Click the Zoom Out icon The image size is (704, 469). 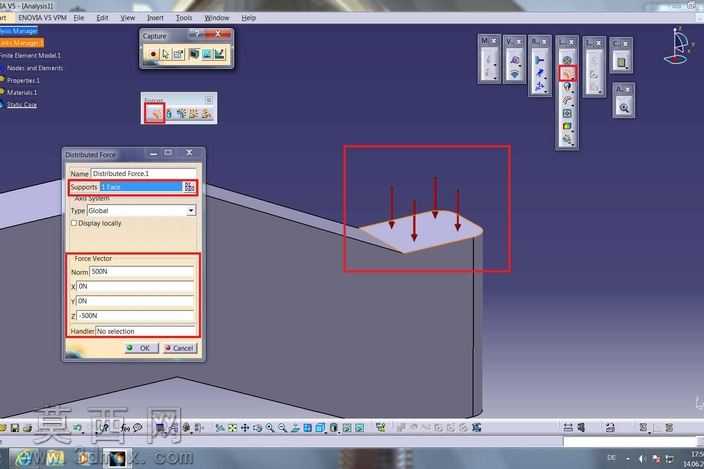pyautogui.click(x=282, y=428)
